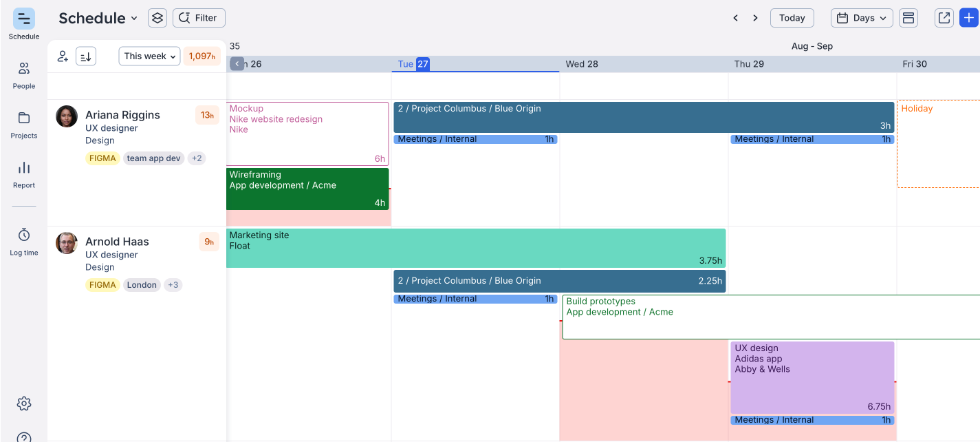Open the share/export icon
Screen dimensions: 980x442
(x=944, y=18)
